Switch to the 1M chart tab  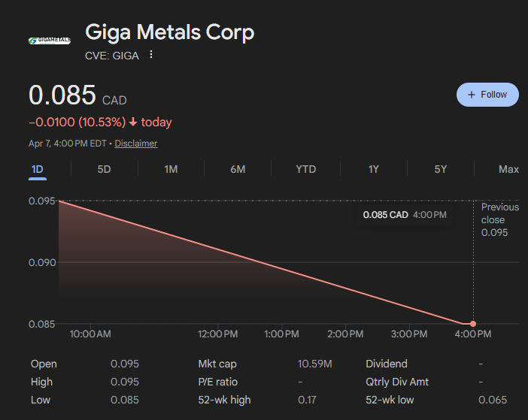click(x=171, y=169)
